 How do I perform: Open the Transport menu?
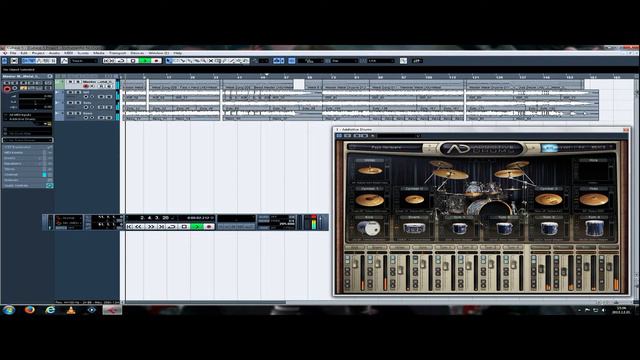tap(118, 53)
